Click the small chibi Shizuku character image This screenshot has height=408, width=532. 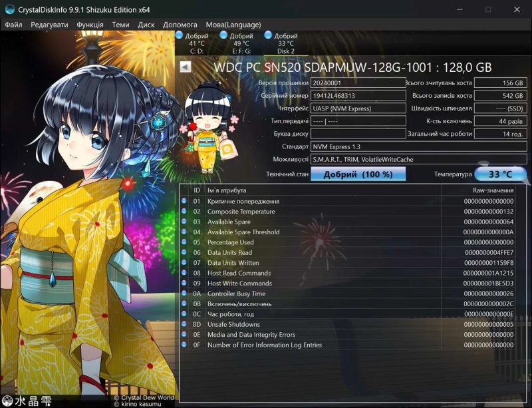click(210, 128)
